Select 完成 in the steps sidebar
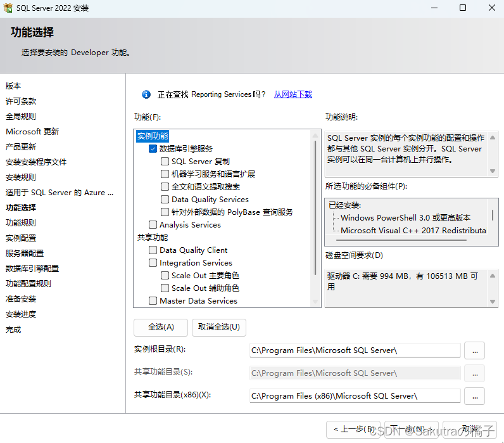Image resolution: width=504 pixels, height=443 pixels. [x=13, y=330]
